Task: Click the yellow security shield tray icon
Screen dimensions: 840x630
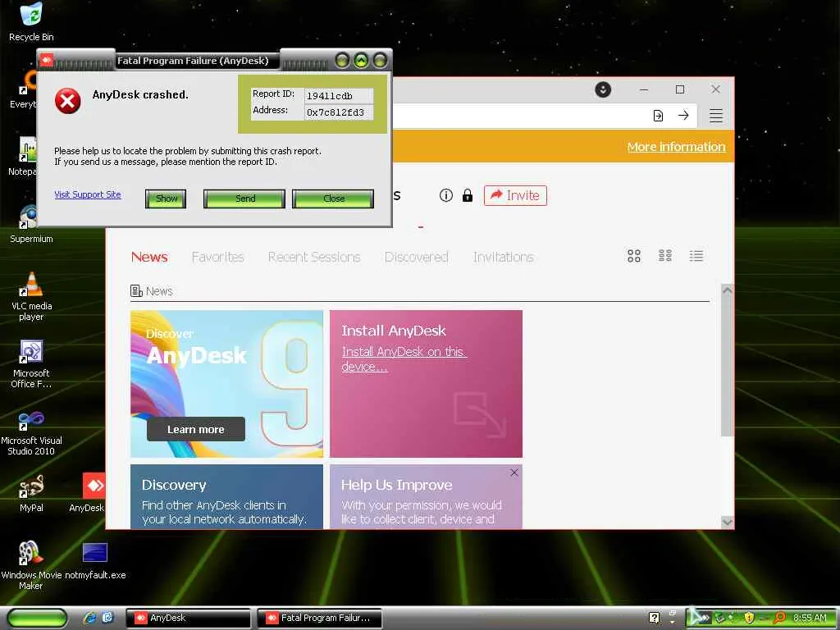Action: point(748,618)
